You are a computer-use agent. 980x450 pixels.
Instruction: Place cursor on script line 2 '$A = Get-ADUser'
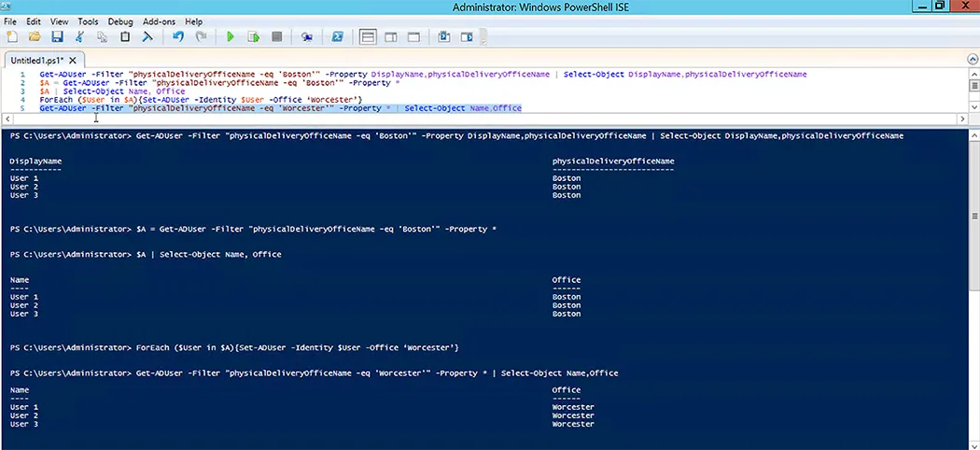[219, 82]
